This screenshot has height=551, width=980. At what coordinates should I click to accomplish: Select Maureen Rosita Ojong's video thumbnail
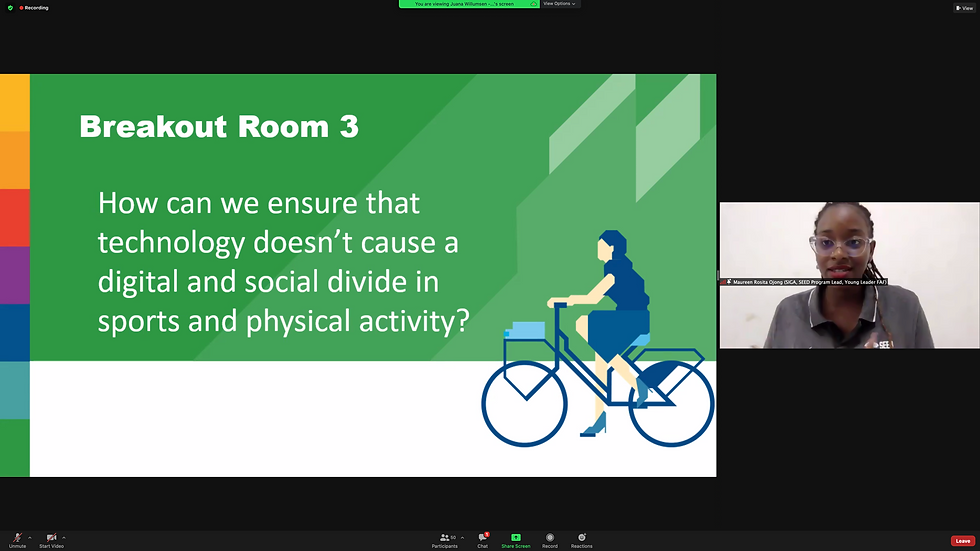[x=849, y=275]
